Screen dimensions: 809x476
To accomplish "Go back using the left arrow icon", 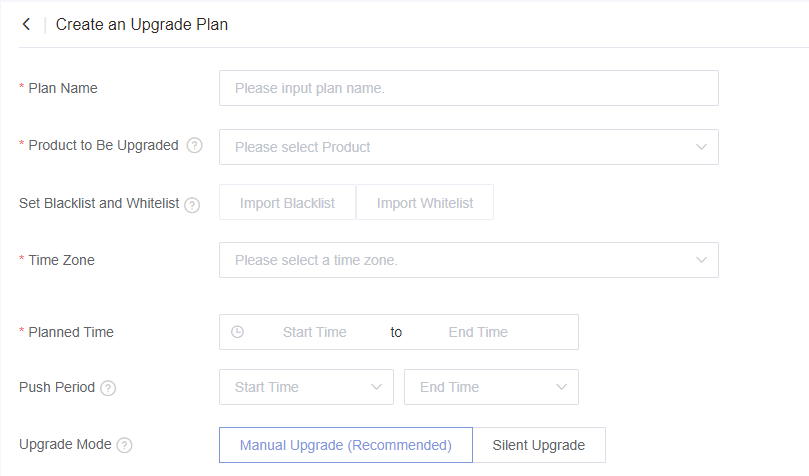I will pyautogui.click(x=26, y=24).
